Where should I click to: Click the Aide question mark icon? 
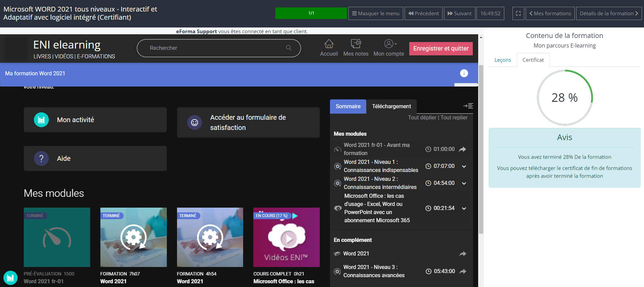[41, 158]
